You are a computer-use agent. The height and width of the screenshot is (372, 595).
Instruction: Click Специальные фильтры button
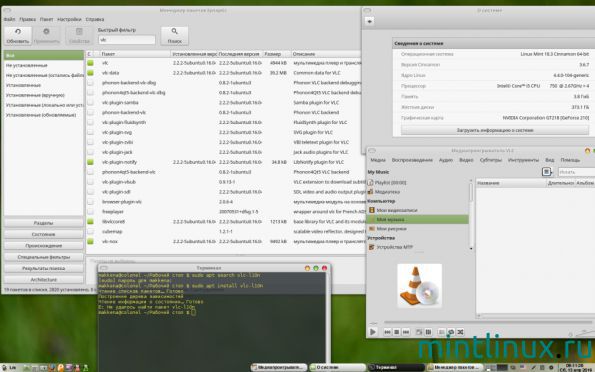click(44, 257)
